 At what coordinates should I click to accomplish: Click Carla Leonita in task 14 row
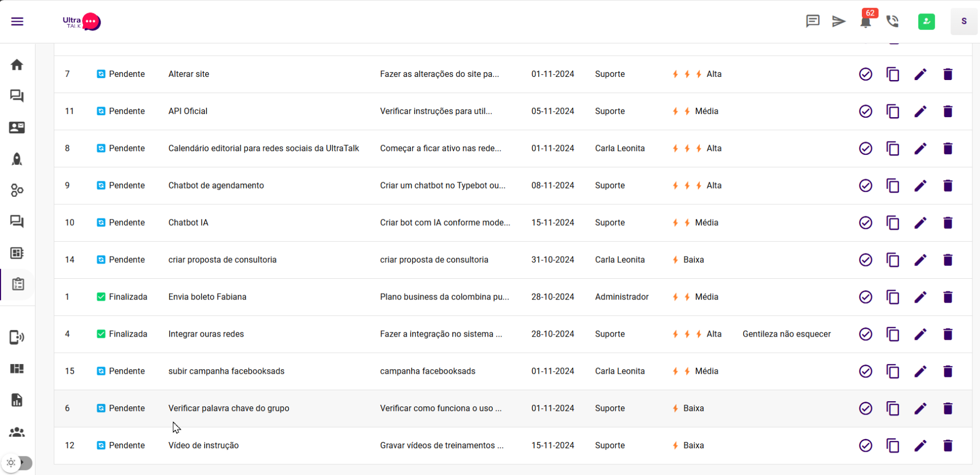pos(620,260)
